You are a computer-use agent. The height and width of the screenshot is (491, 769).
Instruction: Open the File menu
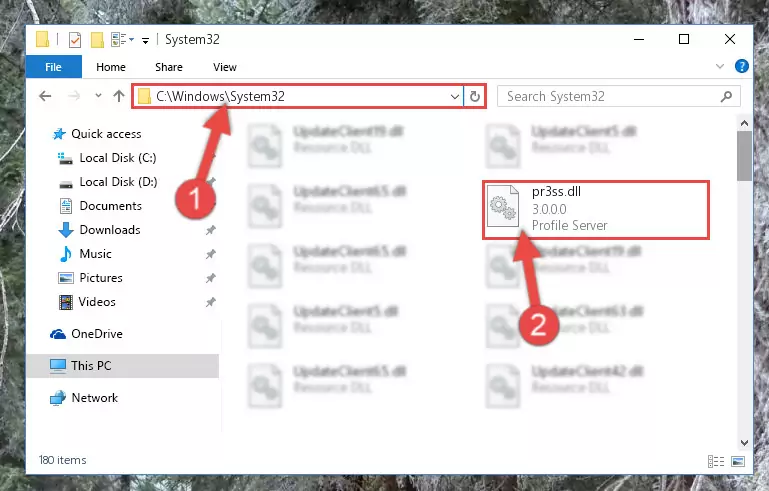tap(53, 67)
